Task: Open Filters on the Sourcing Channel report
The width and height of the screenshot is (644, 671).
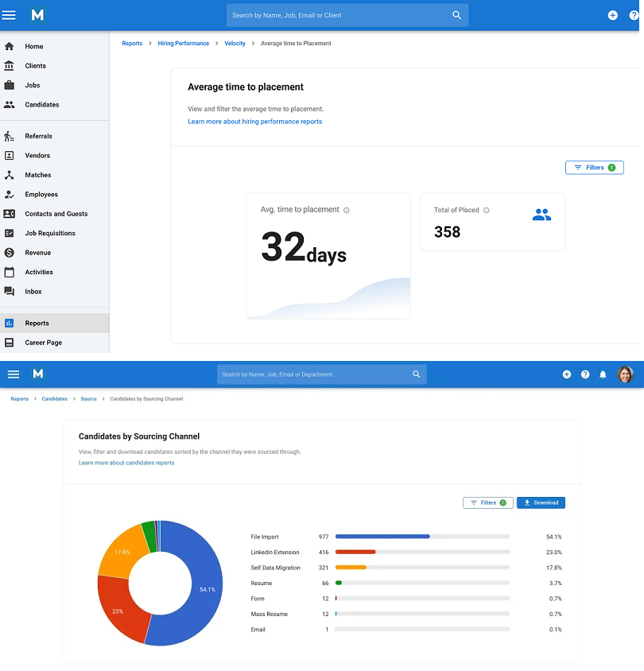Action: [x=487, y=502]
